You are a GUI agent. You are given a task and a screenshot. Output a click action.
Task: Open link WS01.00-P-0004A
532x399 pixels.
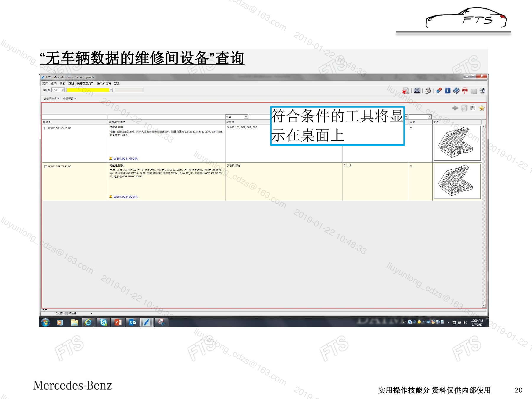(126, 197)
